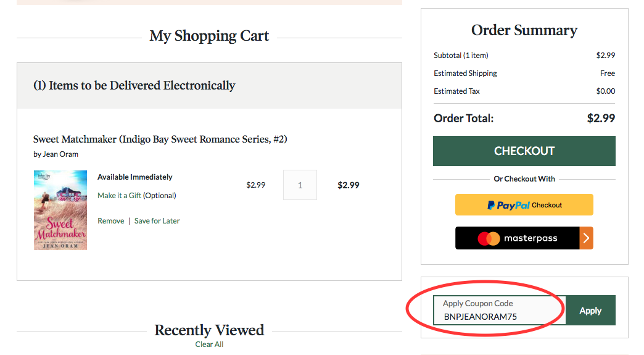Apply the coupon code
Image resolution: width=644 pixels, height=355 pixels.
click(x=590, y=311)
